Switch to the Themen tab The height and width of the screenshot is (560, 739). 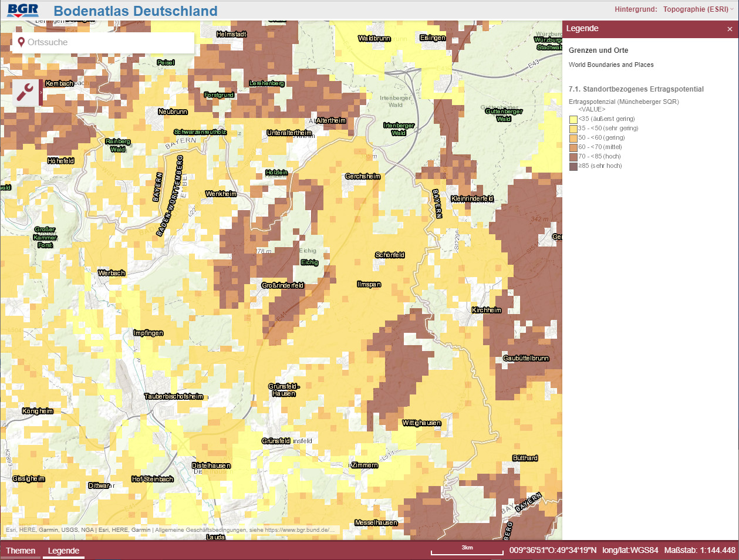point(21,551)
